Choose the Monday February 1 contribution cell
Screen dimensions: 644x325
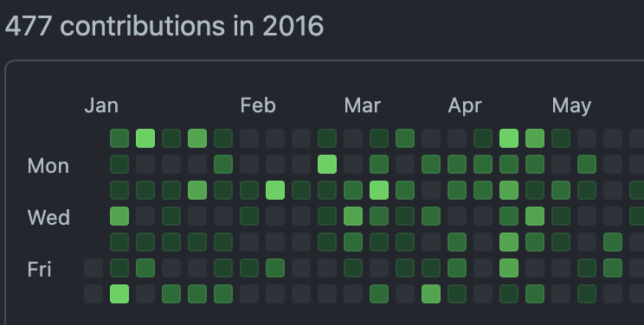click(223, 164)
